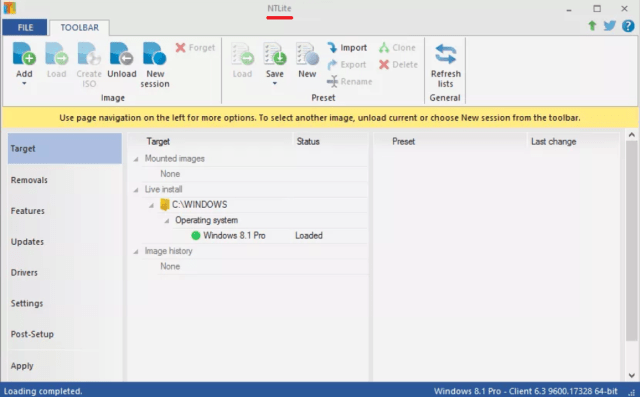Open the Apply page

(x=64, y=366)
